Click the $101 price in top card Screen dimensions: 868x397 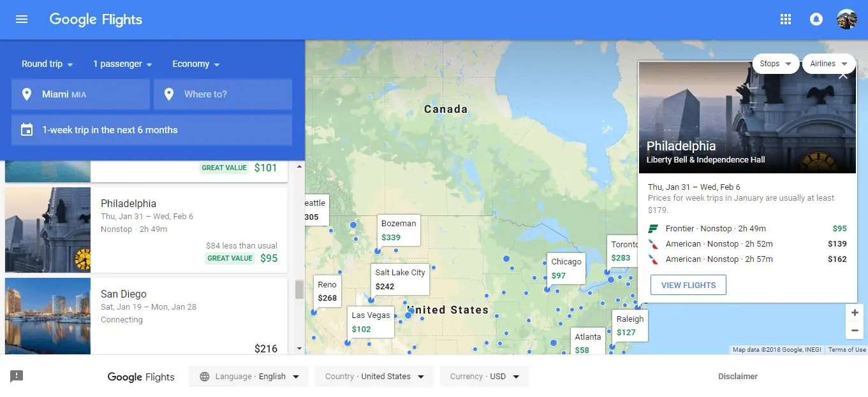266,168
